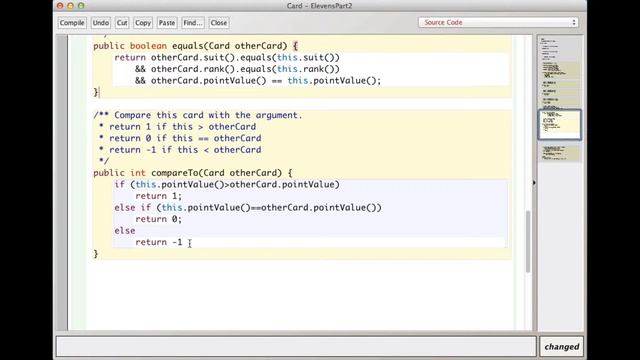Click the 'return 1;' line
640x360 pixels.
pos(159,196)
